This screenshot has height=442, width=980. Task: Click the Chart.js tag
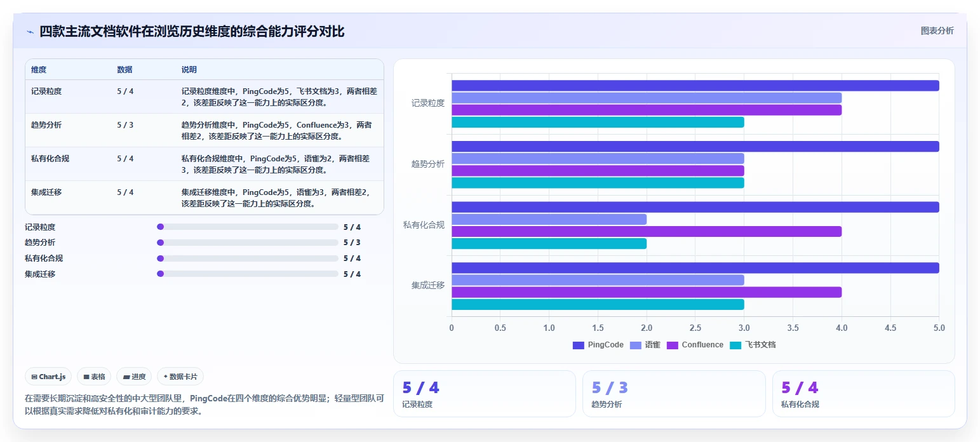(49, 377)
